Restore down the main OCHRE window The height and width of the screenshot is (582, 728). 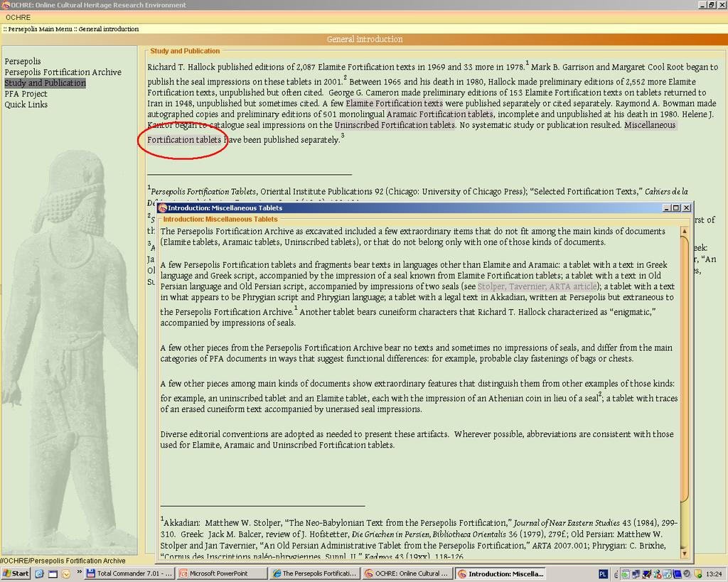(712, 5)
